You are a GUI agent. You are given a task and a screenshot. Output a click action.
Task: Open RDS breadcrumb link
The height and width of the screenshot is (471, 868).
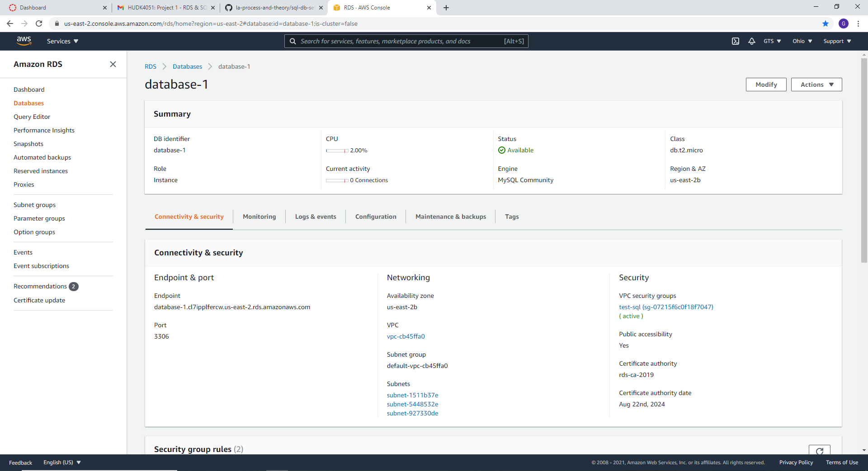(151, 66)
